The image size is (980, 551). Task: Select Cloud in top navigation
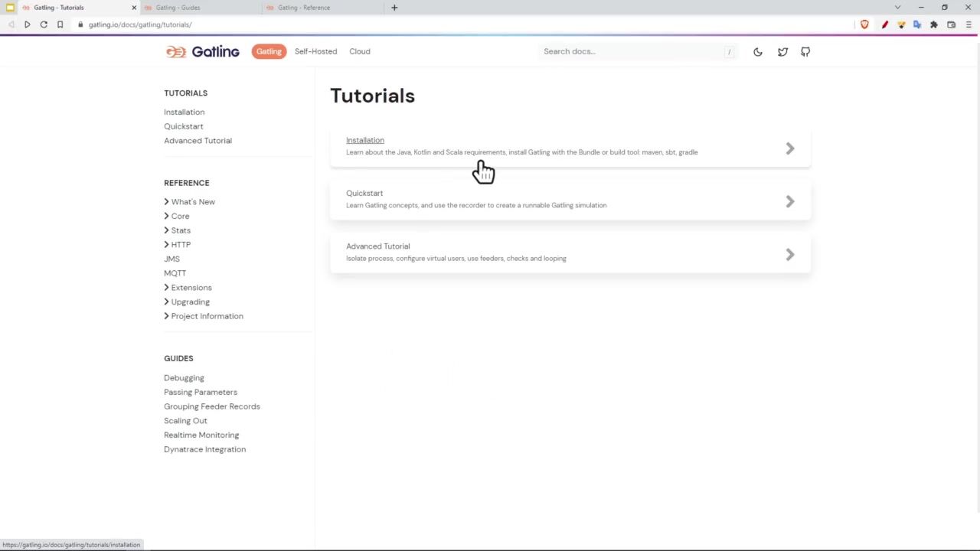(x=359, y=51)
